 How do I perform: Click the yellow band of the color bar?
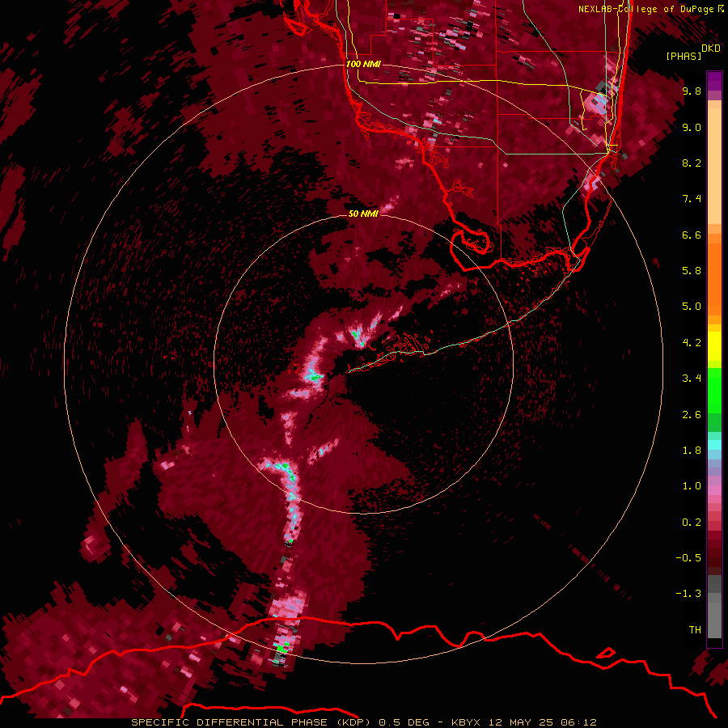(x=714, y=346)
